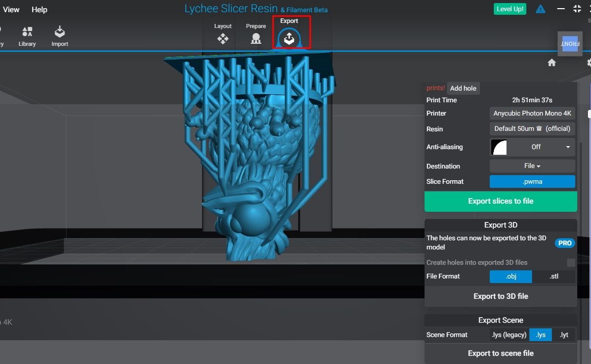591x364 pixels.
Task: Select .stl file format
Action: [x=554, y=276]
